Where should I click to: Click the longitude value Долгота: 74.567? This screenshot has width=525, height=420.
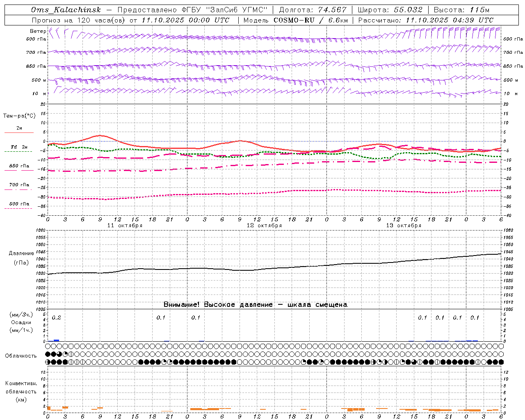(313, 10)
